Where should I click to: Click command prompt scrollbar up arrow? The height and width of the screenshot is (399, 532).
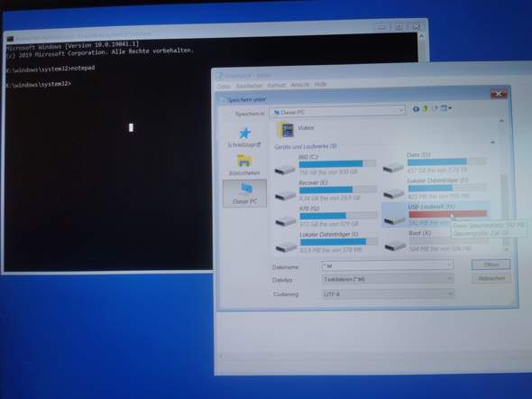tap(422, 36)
